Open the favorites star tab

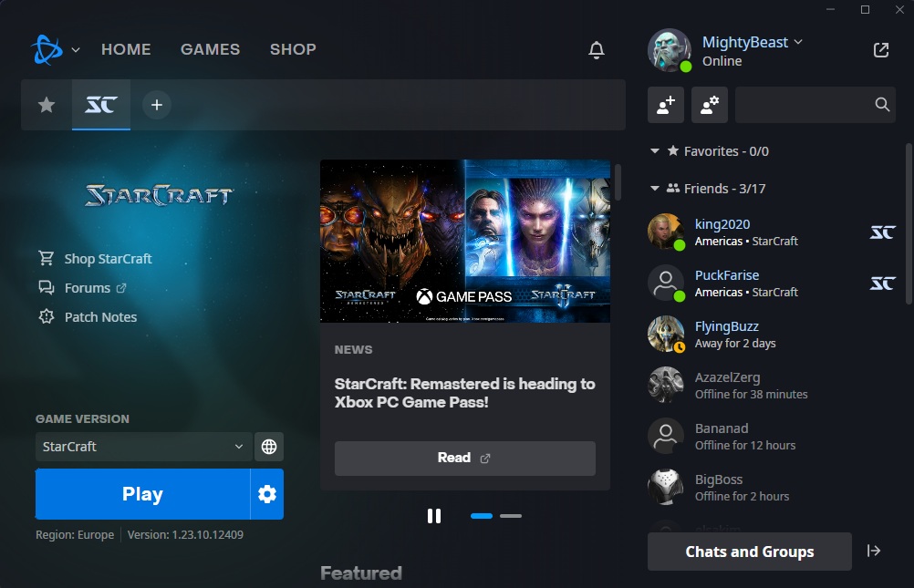(47, 105)
